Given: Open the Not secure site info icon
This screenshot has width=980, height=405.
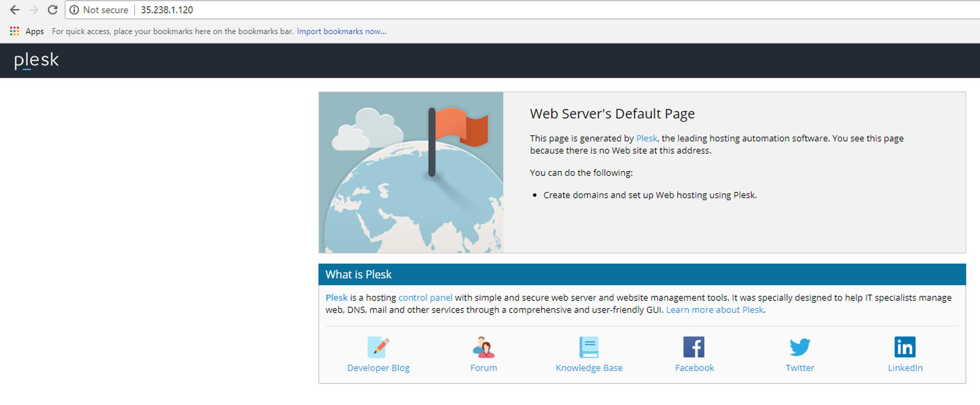Looking at the screenshot, I should (x=75, y=10).
